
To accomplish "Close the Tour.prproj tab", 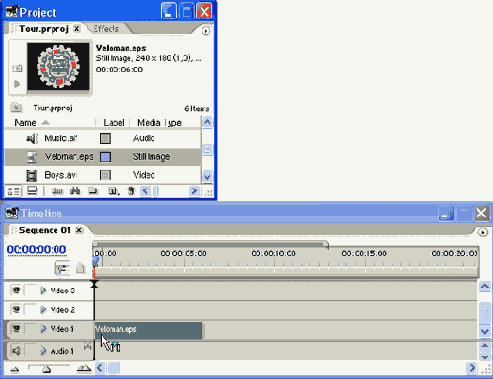I will 77,29.
